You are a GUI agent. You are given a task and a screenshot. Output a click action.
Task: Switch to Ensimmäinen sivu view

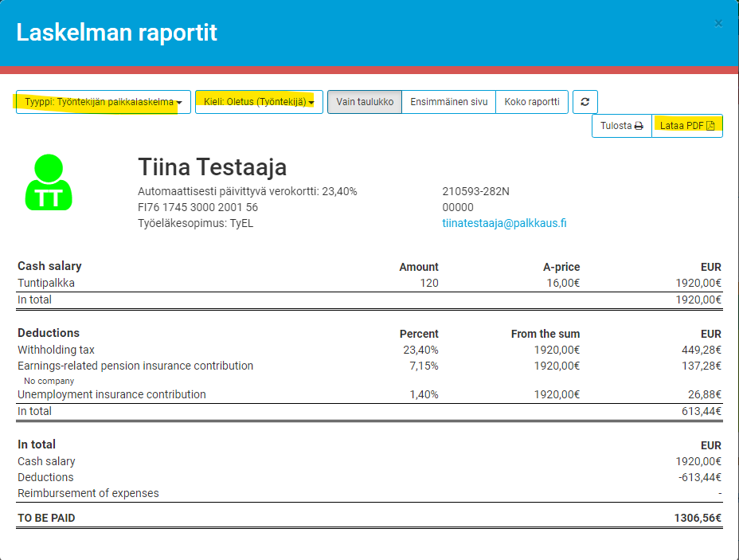tap(448, 102)
